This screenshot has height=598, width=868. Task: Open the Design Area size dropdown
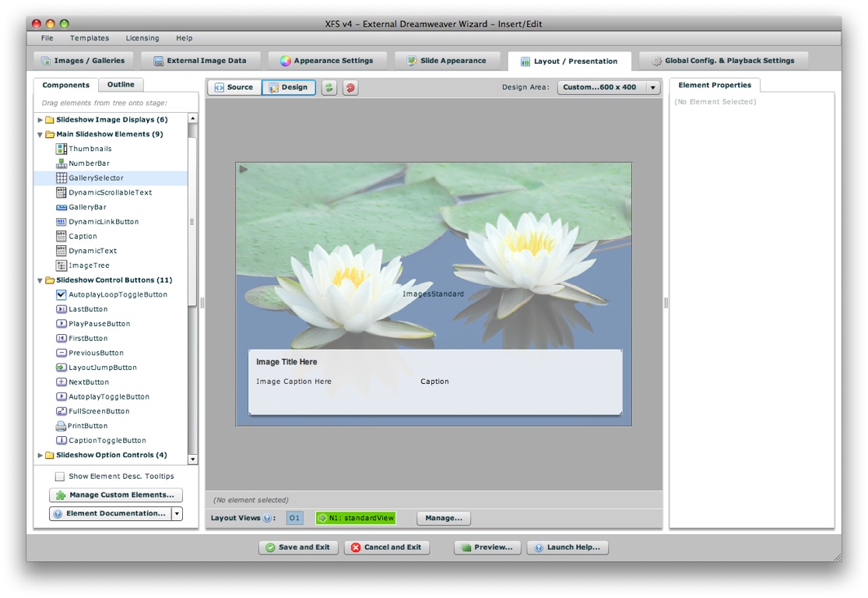(653, 88)
